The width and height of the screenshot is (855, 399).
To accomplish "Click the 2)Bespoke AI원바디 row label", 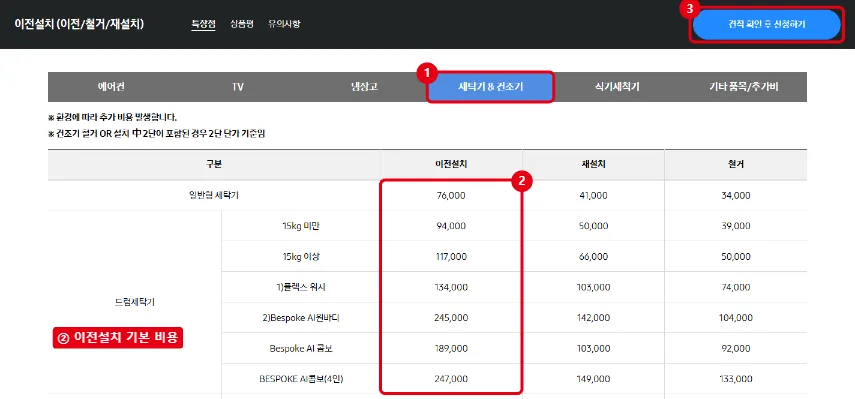I will (x=301, y=318).
